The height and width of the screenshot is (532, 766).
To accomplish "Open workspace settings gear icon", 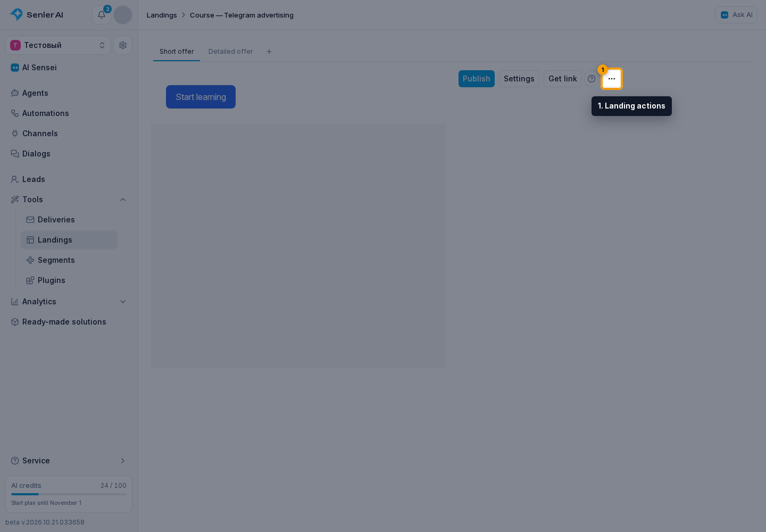I will (123, 45).
